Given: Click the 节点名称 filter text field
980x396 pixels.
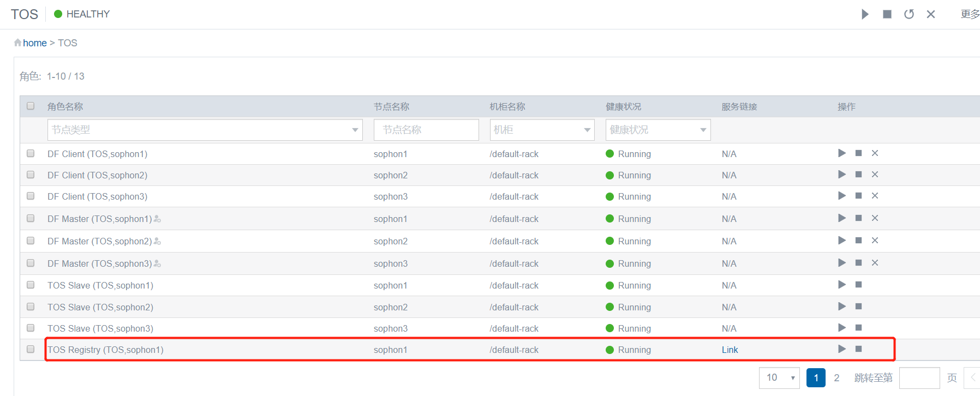Looking at the screenshot, I should [426, 130].
